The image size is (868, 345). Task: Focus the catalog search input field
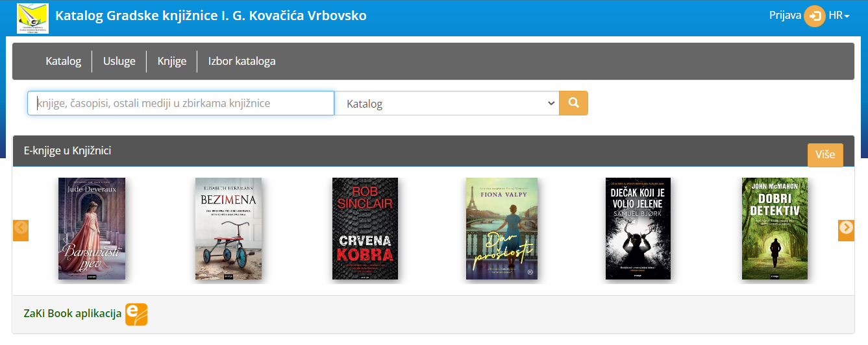click(x=180, y=103)
